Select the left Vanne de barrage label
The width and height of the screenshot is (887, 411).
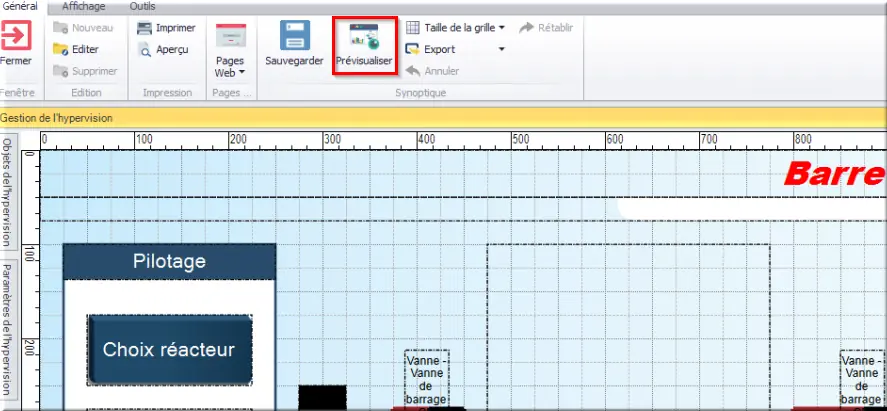click(x=428, y=380)
